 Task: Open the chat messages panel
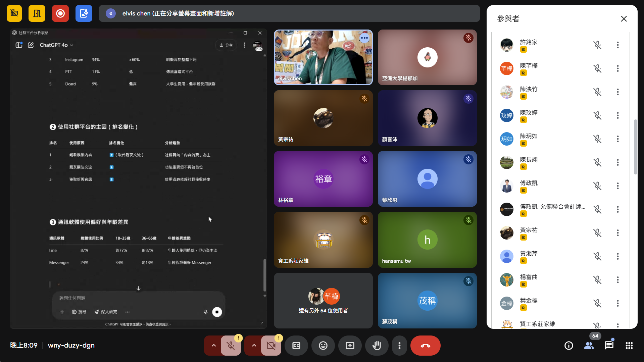(x=609, y=346)
